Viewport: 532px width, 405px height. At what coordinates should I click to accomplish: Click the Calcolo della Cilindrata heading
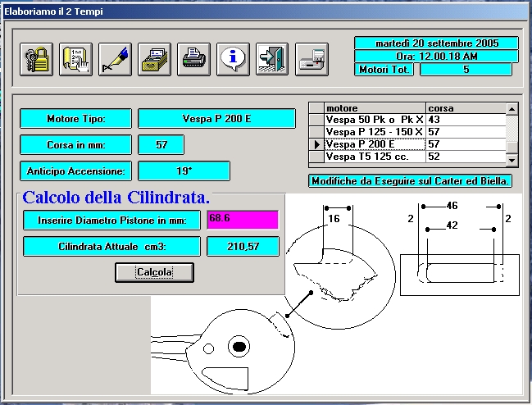(x=116, y=198)
